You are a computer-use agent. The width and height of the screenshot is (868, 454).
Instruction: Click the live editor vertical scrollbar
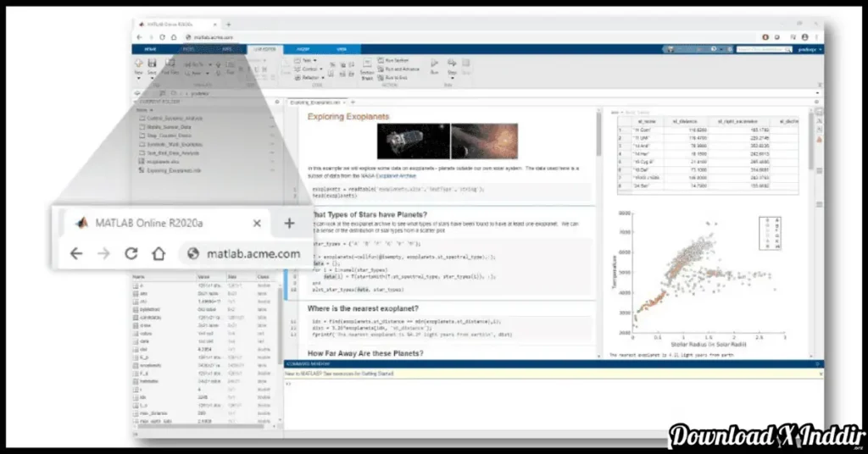tap(598, 135)
